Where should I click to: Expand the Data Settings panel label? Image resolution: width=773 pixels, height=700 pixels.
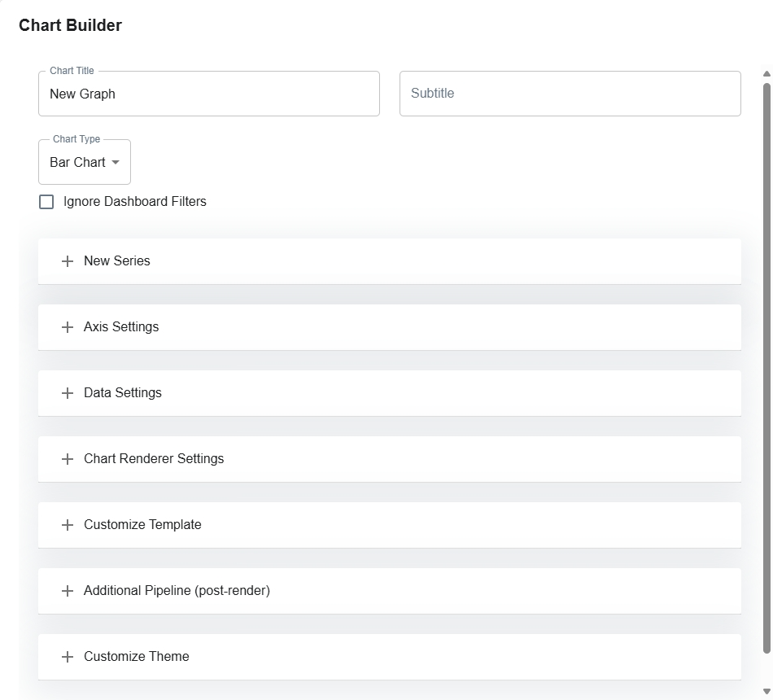click(123, 393)
